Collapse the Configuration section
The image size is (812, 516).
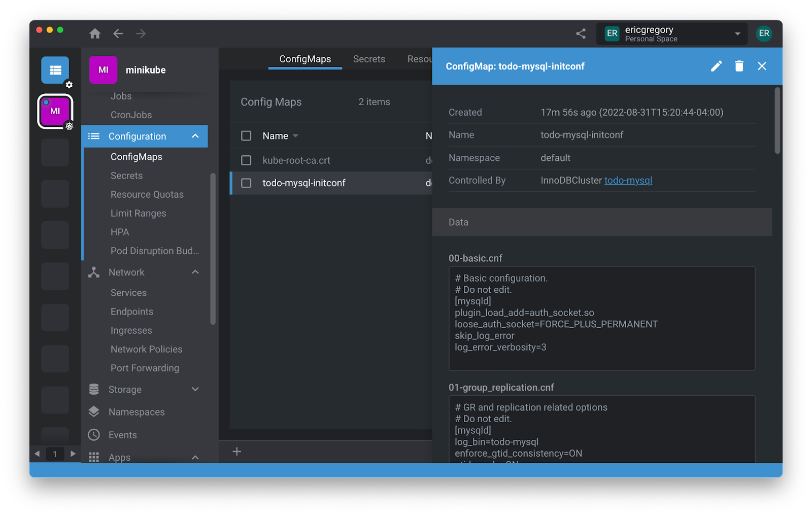[x=195, y=136]
